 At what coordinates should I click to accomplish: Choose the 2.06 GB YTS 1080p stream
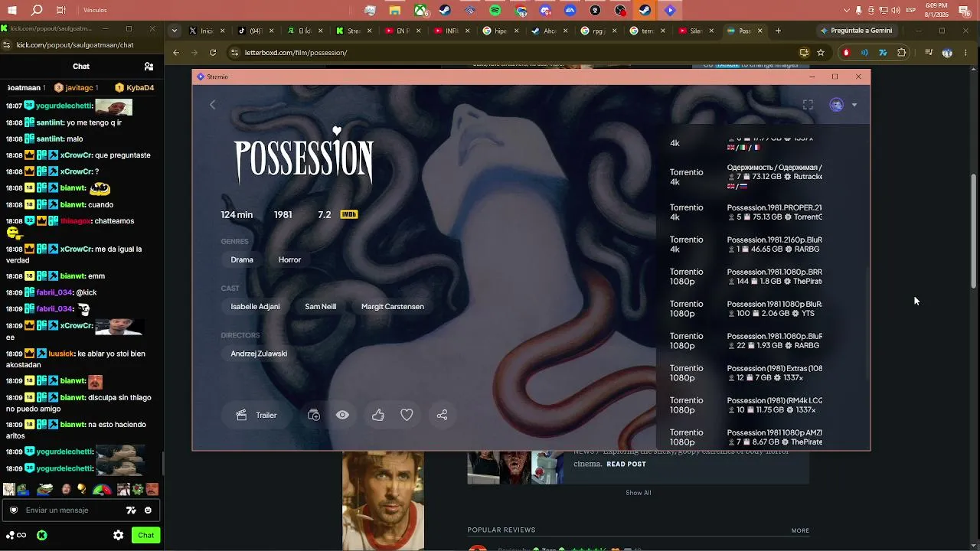pos(746,308)
